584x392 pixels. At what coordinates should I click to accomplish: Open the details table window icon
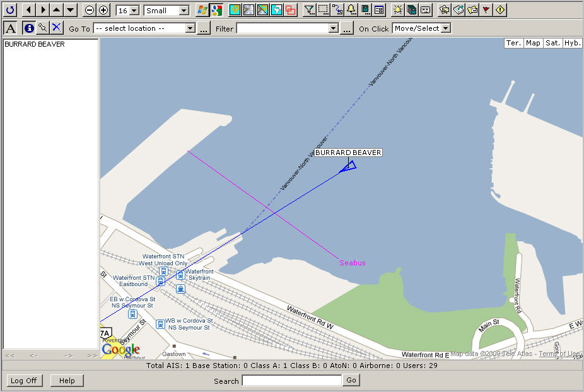pos(379,10)
